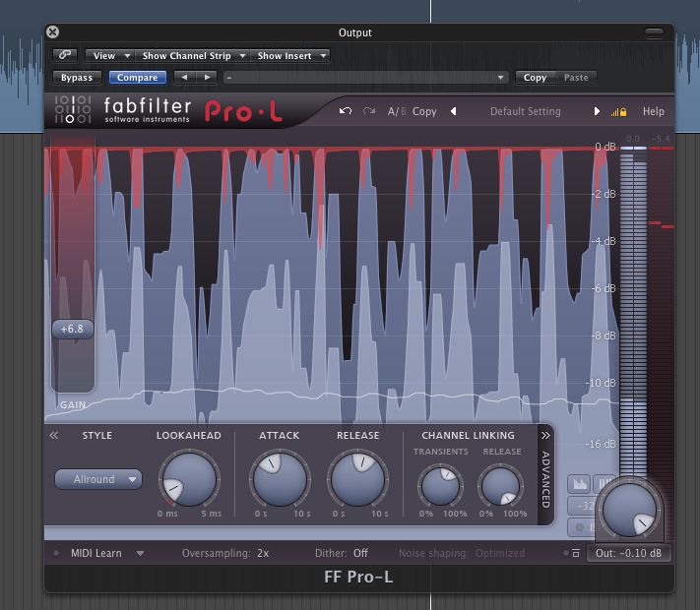Screen dimensions: 700x610
Task: Click the level display mode histogram icon
Action: click(580, 484)
